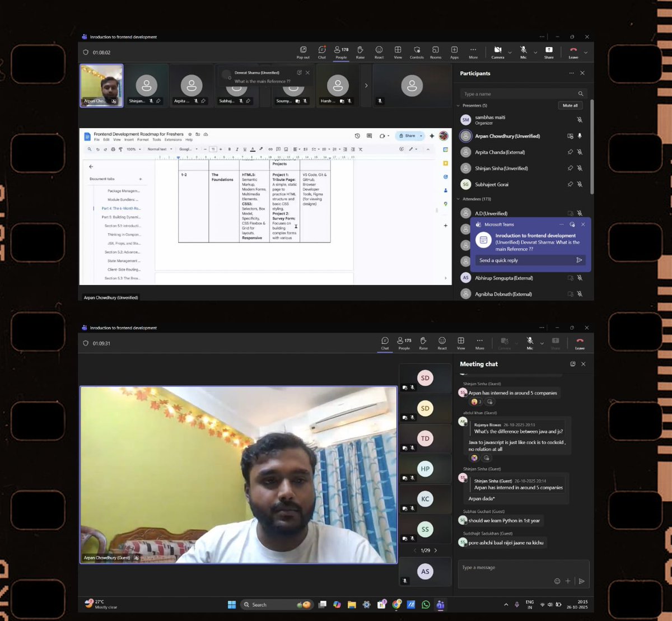Select Arpan Chowdhury video thumbnail in top strip

pos(101,85)
